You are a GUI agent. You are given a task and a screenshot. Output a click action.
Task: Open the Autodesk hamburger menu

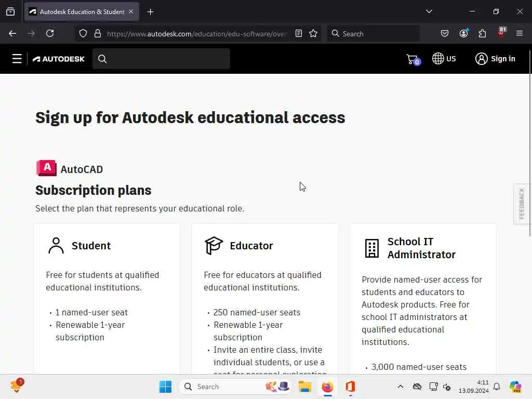click(17, 59)
